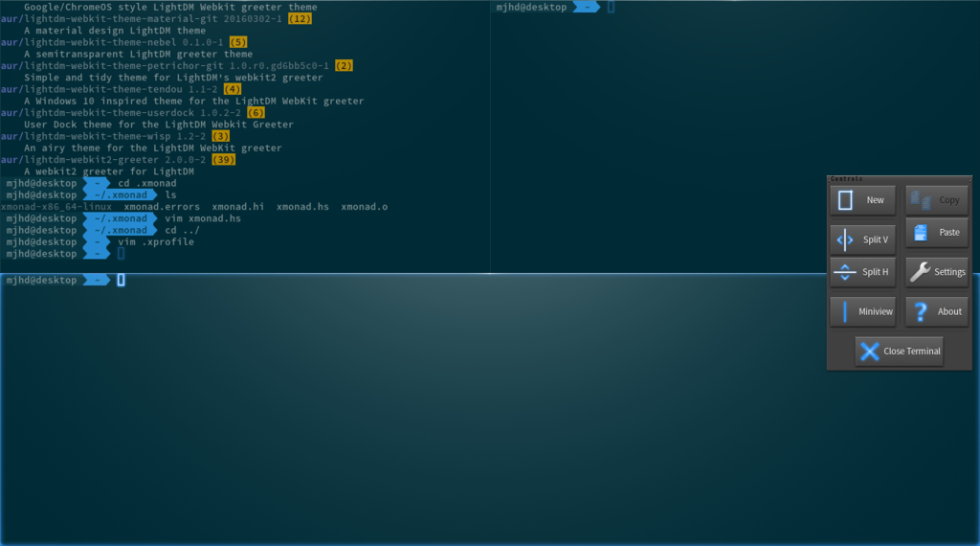The image size is (980, 546).
Task: Click the "mjhd@desktop" prompt in top-right pane
Action: tap(531, 8)
